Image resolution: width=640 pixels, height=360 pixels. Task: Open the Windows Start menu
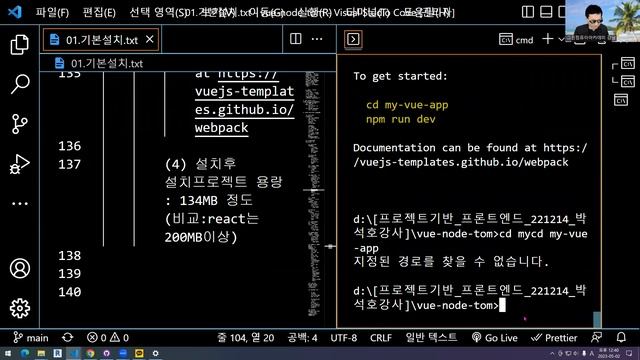coord(8,353)
